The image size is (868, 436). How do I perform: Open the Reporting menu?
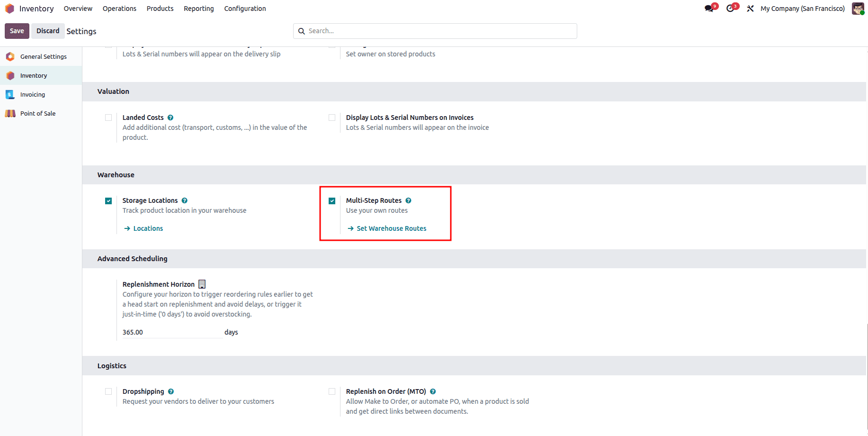(x=199, y=9)
